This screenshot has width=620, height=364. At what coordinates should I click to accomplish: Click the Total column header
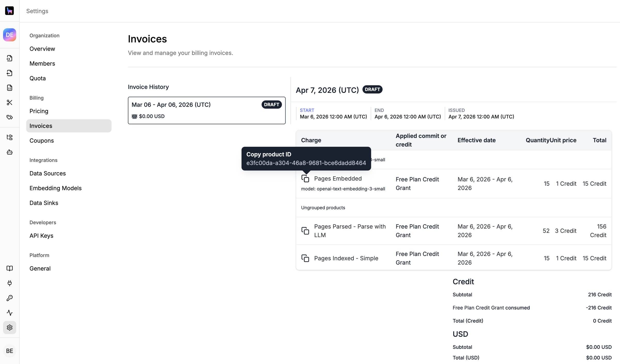[x=599, y=140]
